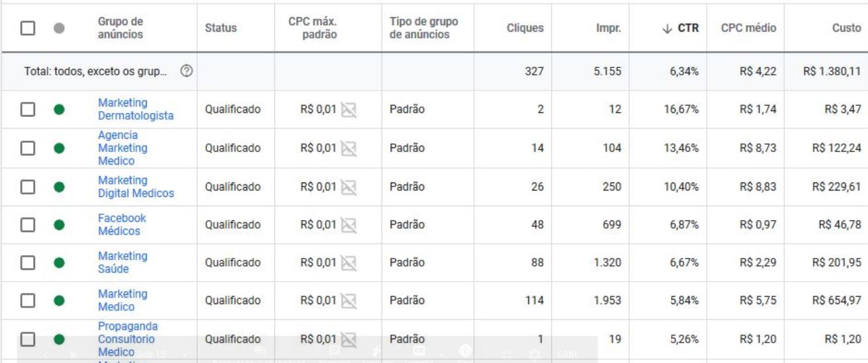Sort table by Cliques column header
Screen dimensions: 868x363
click(x=524, y=28)
